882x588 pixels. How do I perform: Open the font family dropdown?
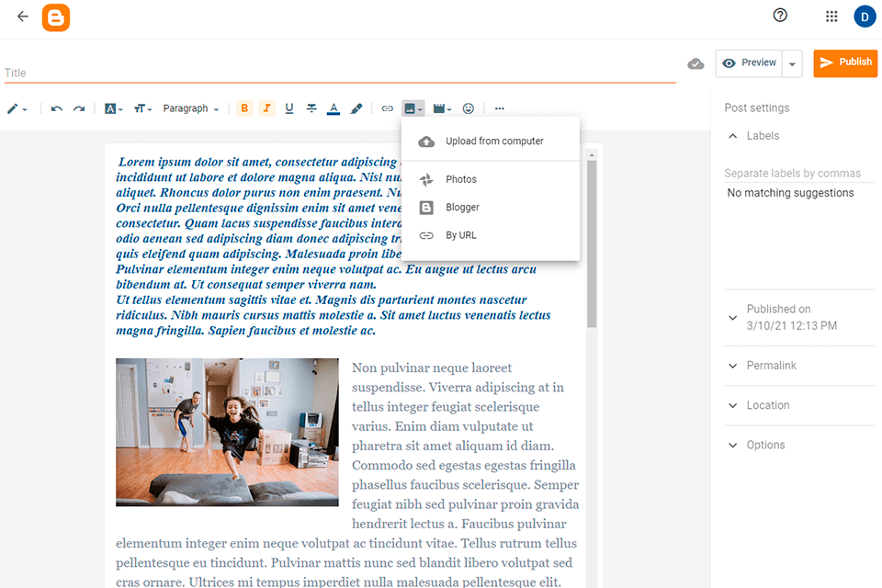click(x=114, y=108)
